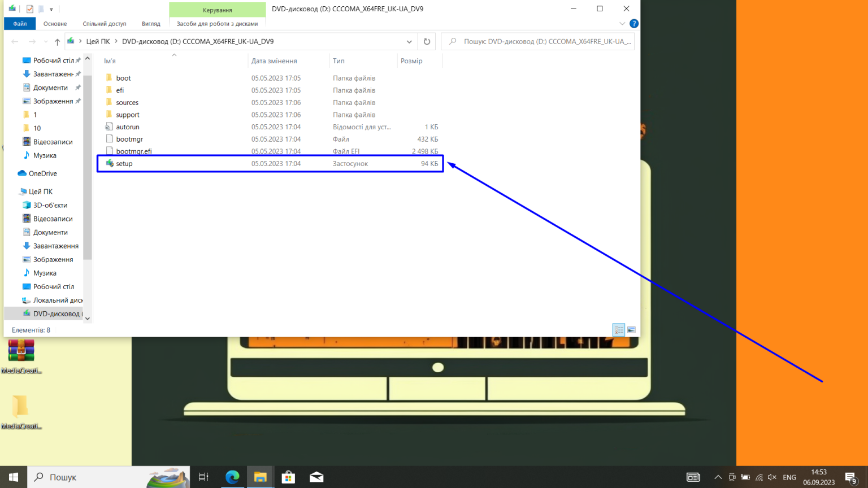
Task: Switch to Details view in status bar
Action: click(618, 329)
